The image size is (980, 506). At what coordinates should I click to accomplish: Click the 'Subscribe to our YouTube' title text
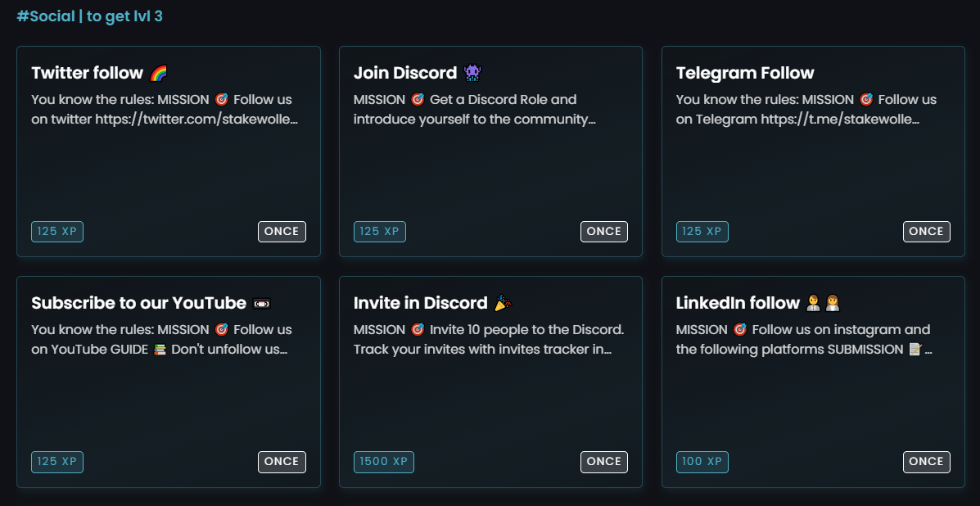pos(138,303)
